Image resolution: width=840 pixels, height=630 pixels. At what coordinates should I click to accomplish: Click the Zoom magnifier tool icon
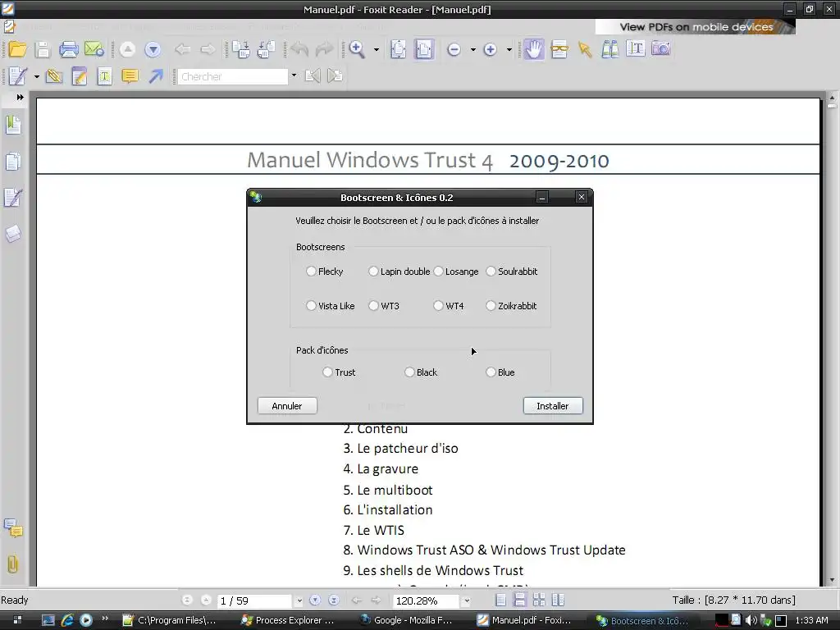pyautogui.click(x=357, y=49)
